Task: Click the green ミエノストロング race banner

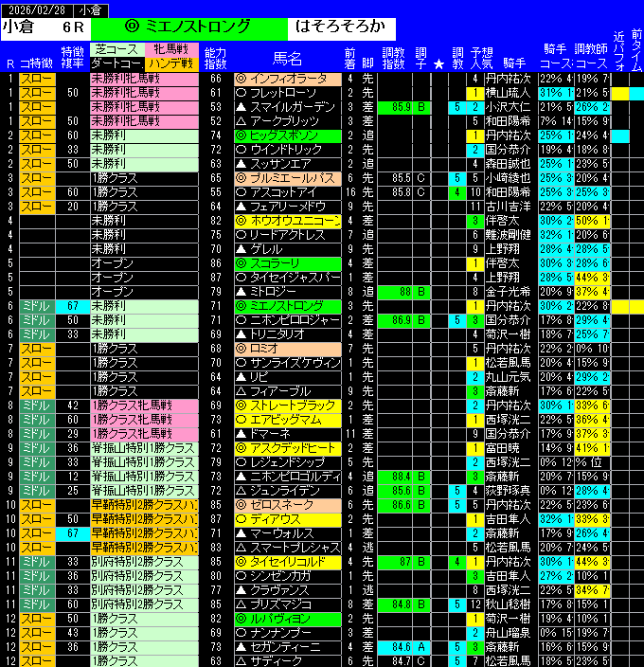Action: (x=189, y=27)
